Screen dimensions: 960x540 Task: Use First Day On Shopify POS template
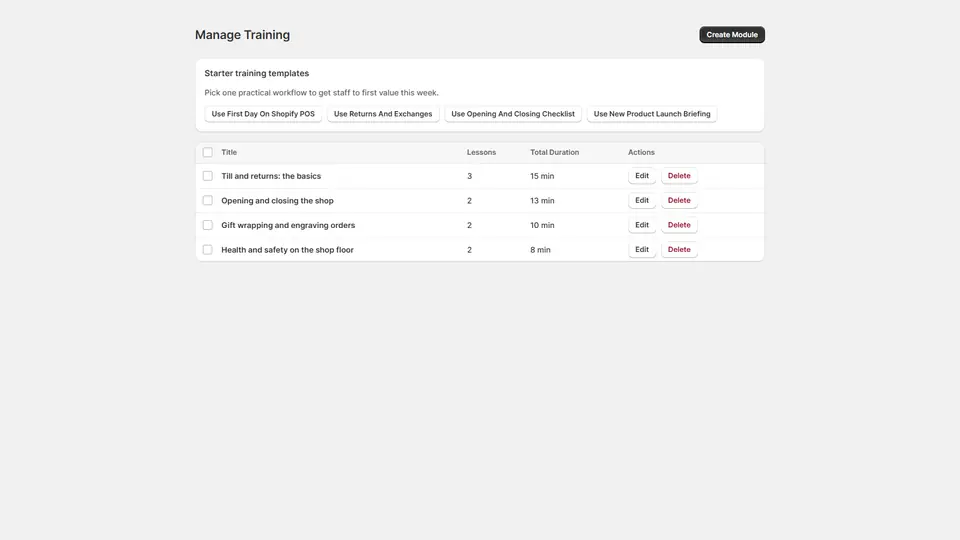[263, 114]
